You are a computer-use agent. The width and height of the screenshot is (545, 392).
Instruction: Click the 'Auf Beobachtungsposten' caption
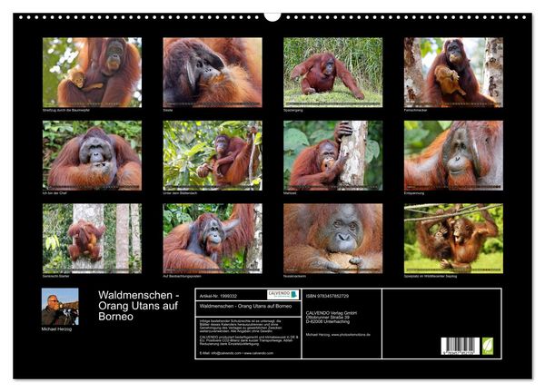click(x=183, y=277)
